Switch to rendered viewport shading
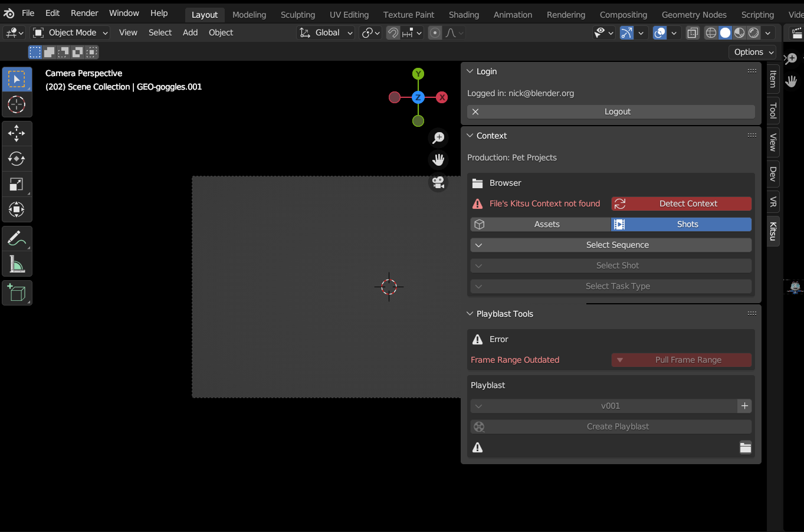 (x=754, y=33)
